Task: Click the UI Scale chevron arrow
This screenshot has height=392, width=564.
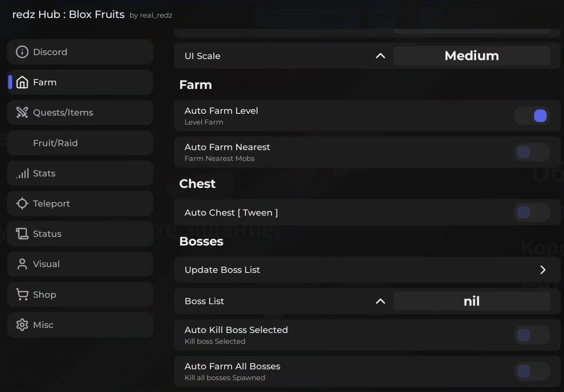Action: click(380, 56)
